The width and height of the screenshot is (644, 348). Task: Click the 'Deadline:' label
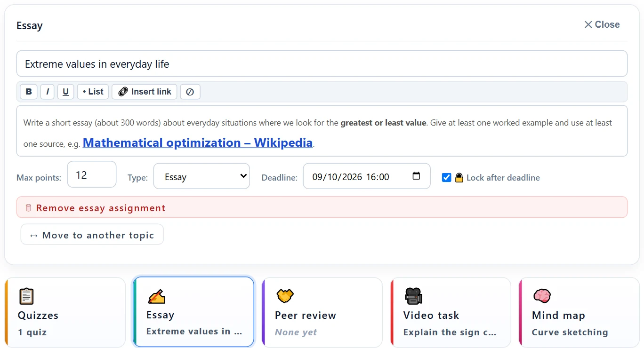[280, 178]
